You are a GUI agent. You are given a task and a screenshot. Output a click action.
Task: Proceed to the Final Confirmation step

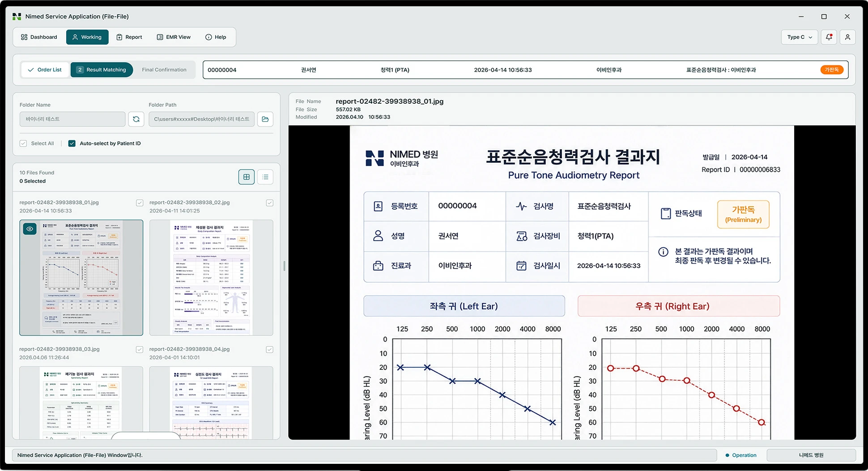(x=164, y=70)
